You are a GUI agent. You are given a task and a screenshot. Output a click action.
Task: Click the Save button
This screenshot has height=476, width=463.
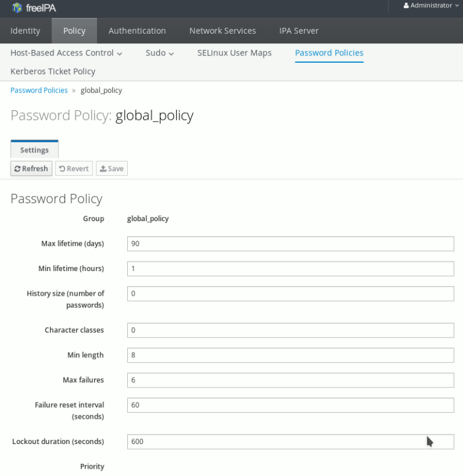pos(112,169)
